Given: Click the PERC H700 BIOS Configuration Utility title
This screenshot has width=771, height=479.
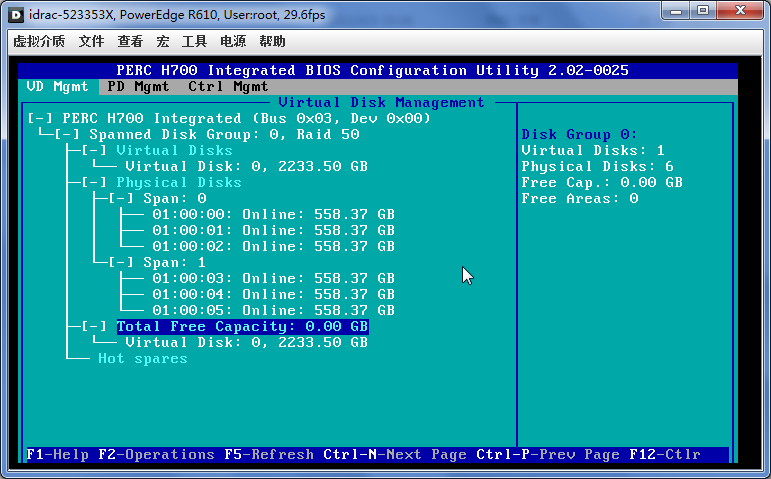Looking at the screenshot, I should [372, 70].
